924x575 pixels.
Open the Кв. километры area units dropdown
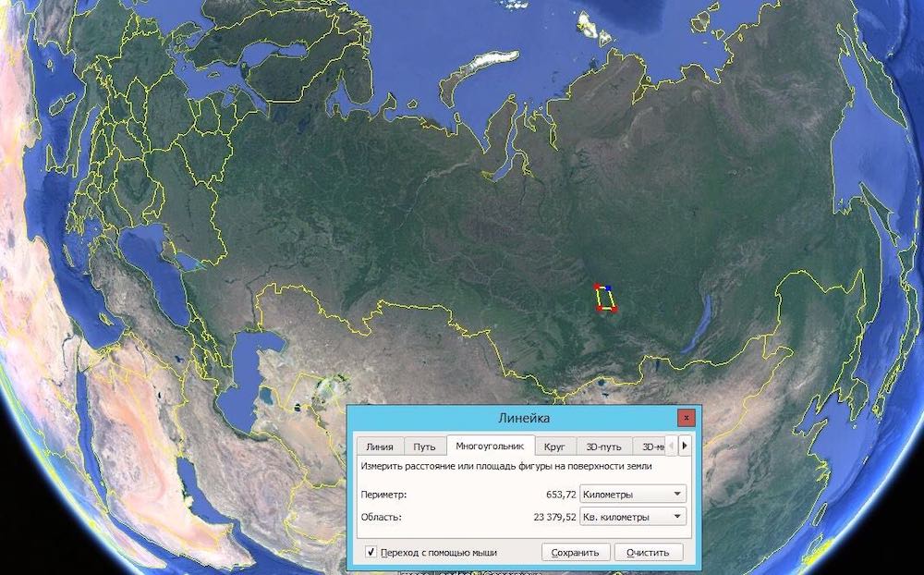[x=633, y=517]
